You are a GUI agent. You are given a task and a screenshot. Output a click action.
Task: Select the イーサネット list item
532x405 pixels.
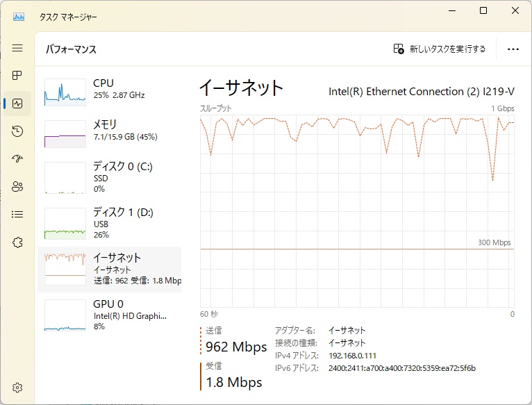point(109,270)
